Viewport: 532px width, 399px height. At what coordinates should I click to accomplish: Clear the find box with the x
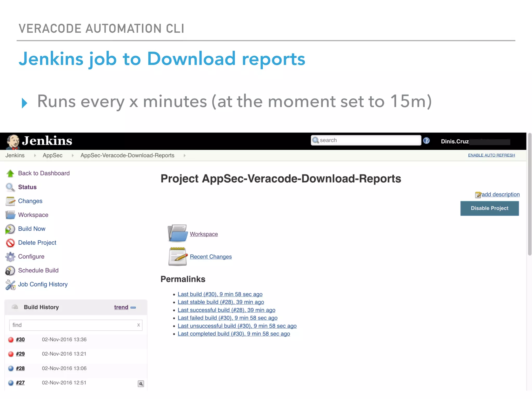click(138, 325)
